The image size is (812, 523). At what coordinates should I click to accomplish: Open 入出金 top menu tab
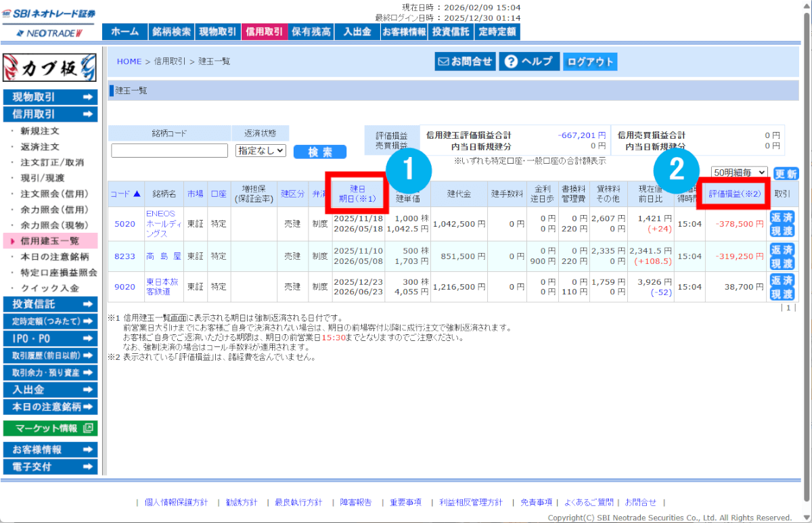pyautogui.click(x=357, y=32)
